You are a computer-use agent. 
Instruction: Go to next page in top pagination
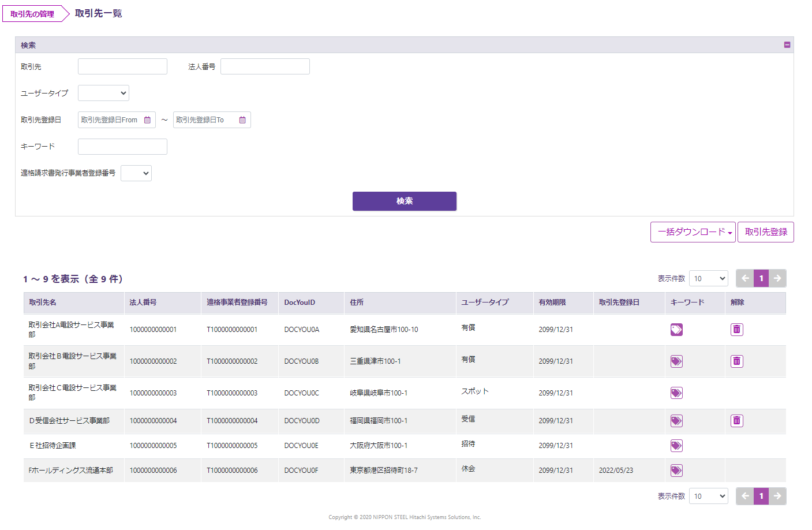pos(777,278)
